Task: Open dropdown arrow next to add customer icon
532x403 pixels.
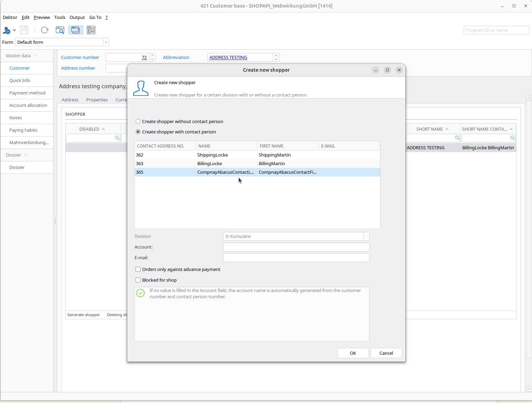Action: tap(14, 30)
